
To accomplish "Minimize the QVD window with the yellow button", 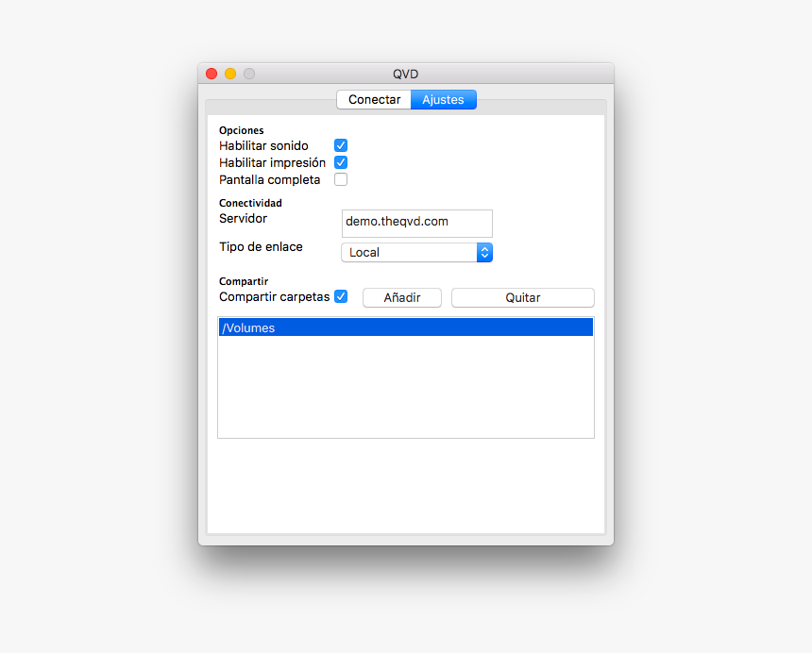I will [230, 74].
